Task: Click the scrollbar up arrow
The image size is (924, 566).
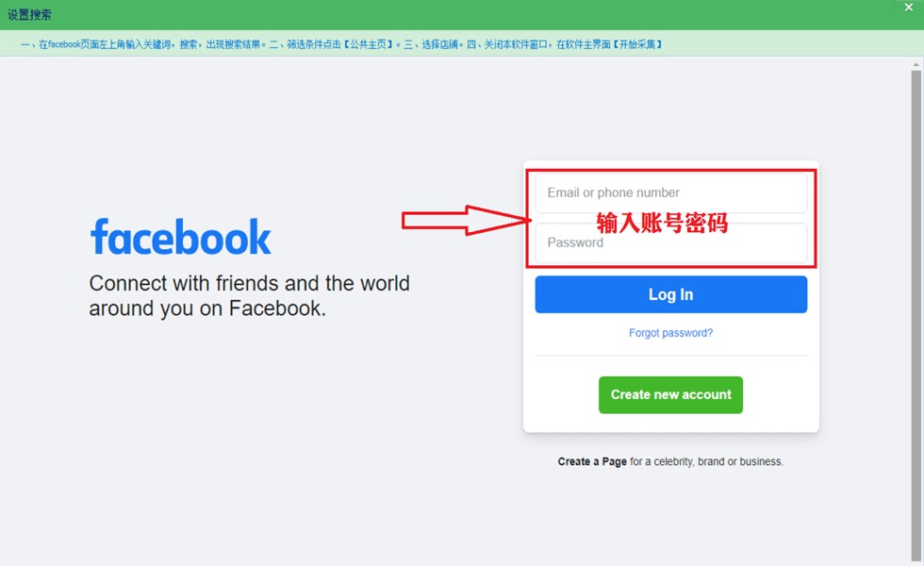Action: 916,64
